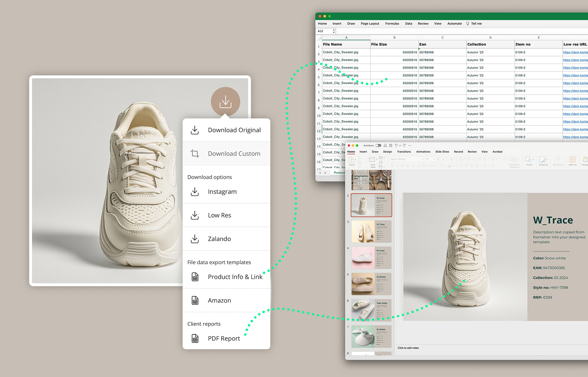Open the font size 12 dropdown

434,159
